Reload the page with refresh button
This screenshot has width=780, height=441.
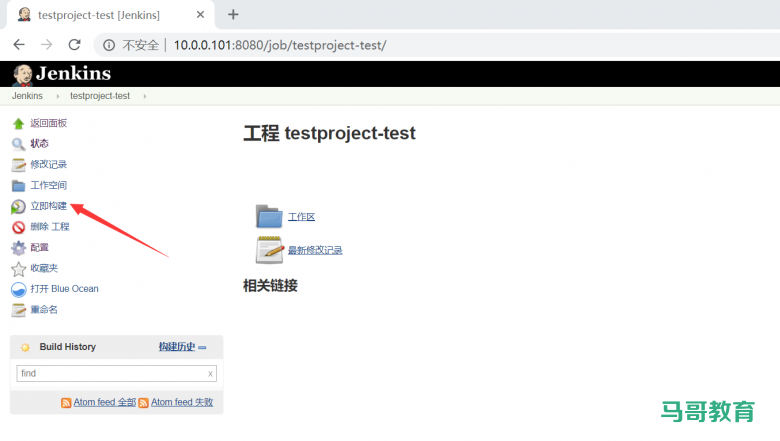75,45
